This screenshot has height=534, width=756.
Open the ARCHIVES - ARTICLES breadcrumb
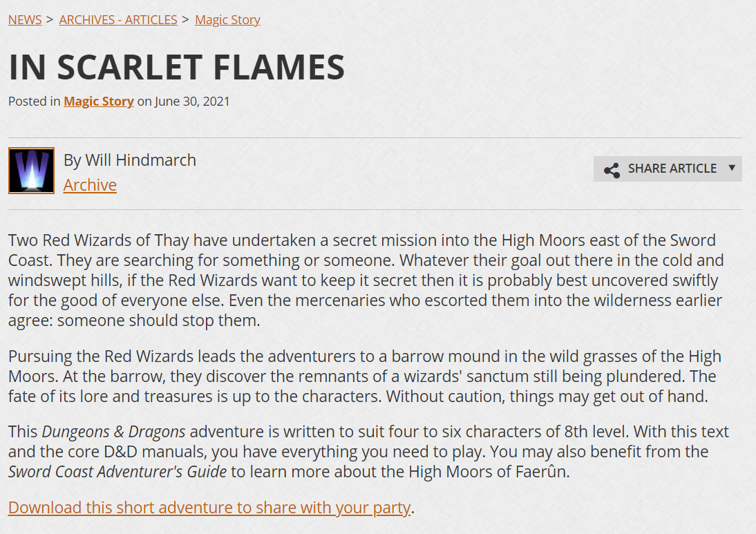[118, 20]
